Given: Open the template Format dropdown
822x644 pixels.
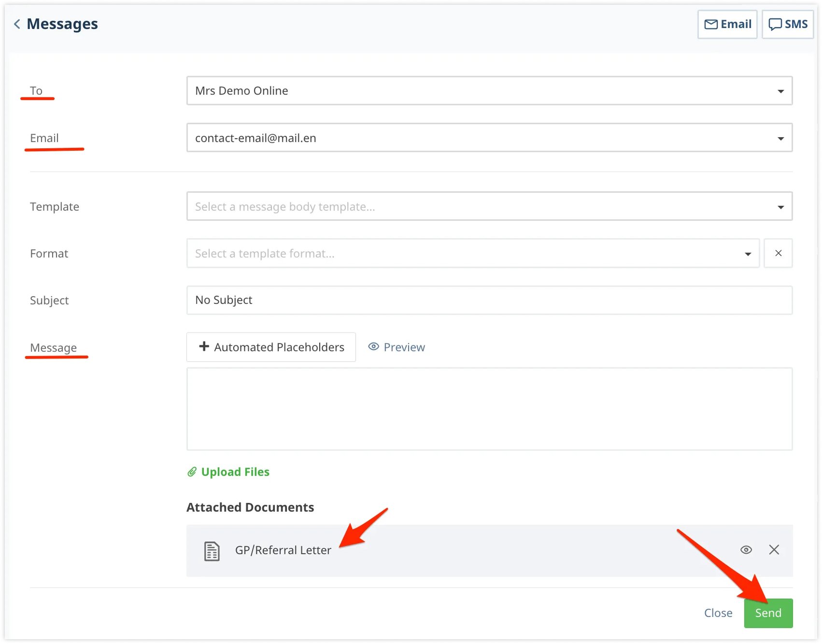Looking at the screenshot, I should (x=472, y=254).
